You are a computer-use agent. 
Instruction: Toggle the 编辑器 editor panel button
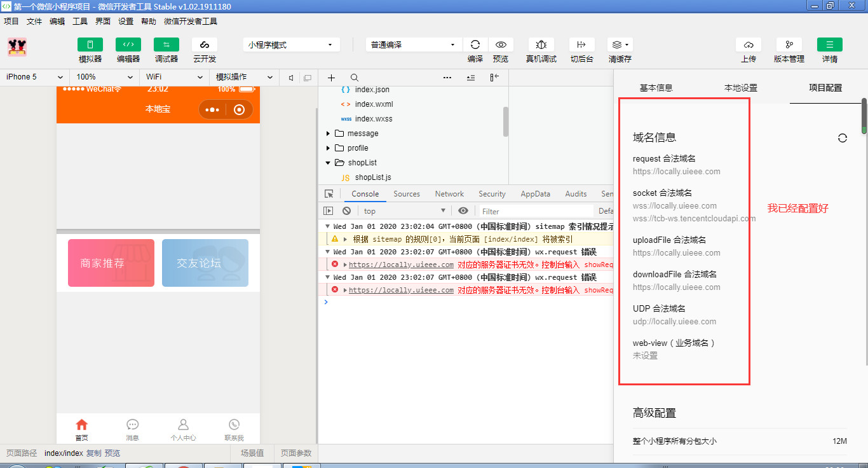coord(128,45)
